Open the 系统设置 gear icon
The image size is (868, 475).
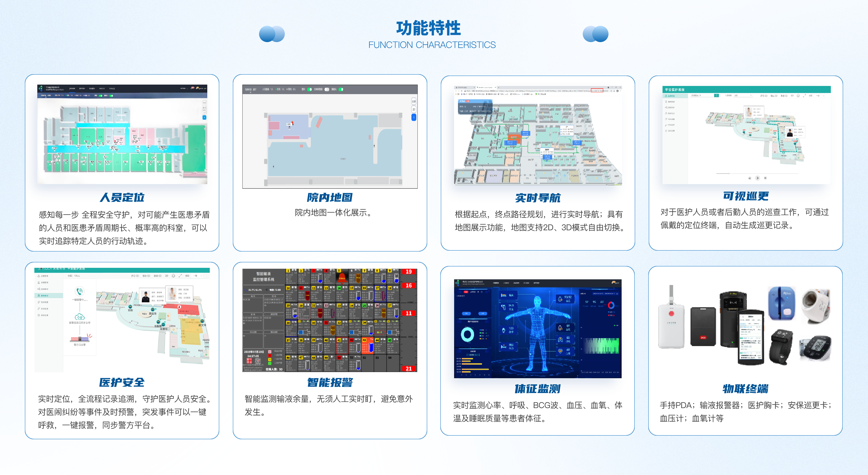point(39,315)
